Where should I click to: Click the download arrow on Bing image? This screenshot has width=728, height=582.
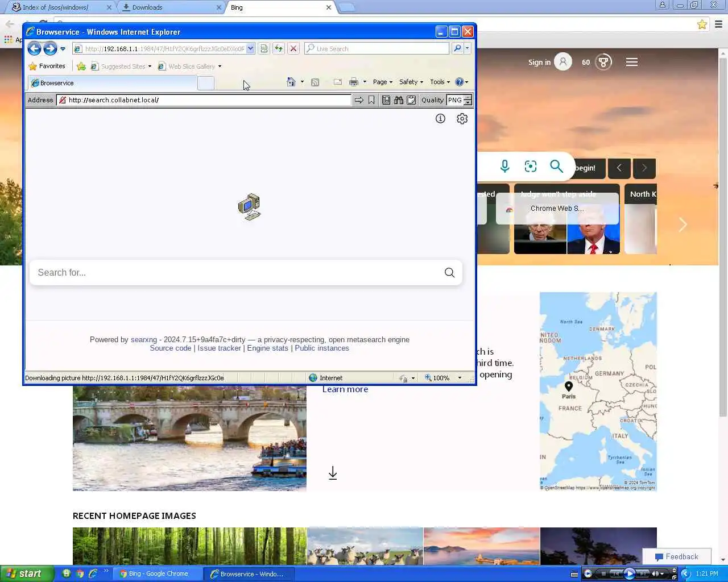point(333,473)
